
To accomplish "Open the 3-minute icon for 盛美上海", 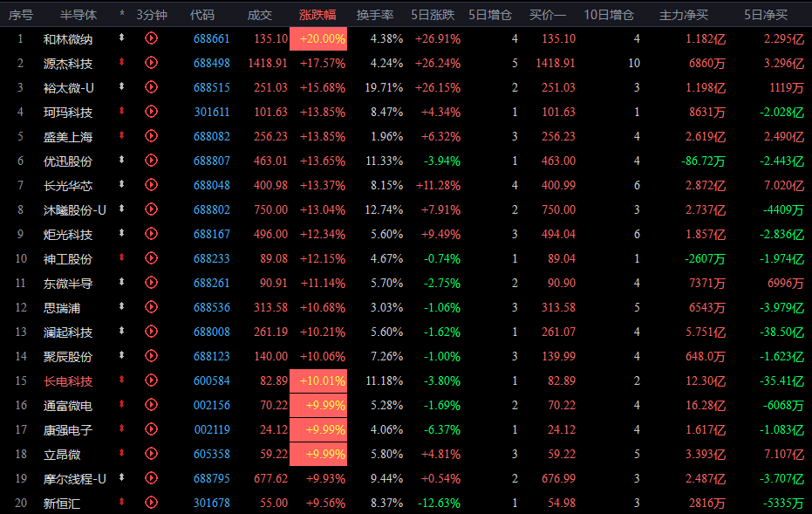I will (151, 136).
